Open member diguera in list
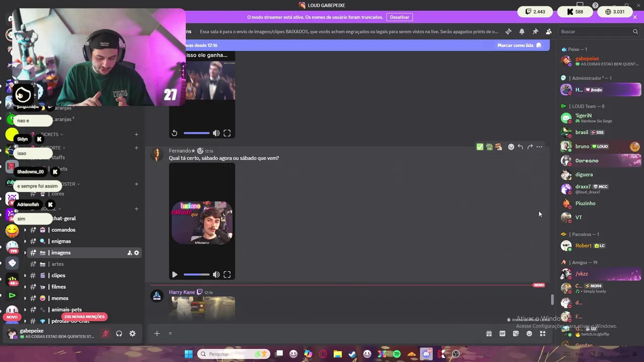The height and width of the screenshot is (362, 644). 600,174
